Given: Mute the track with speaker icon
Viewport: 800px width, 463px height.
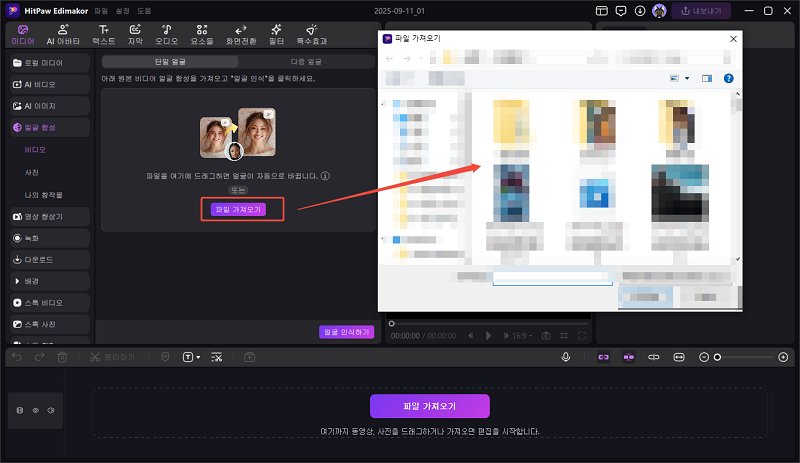Looking at the screenshot, I should tap(51, 410).
